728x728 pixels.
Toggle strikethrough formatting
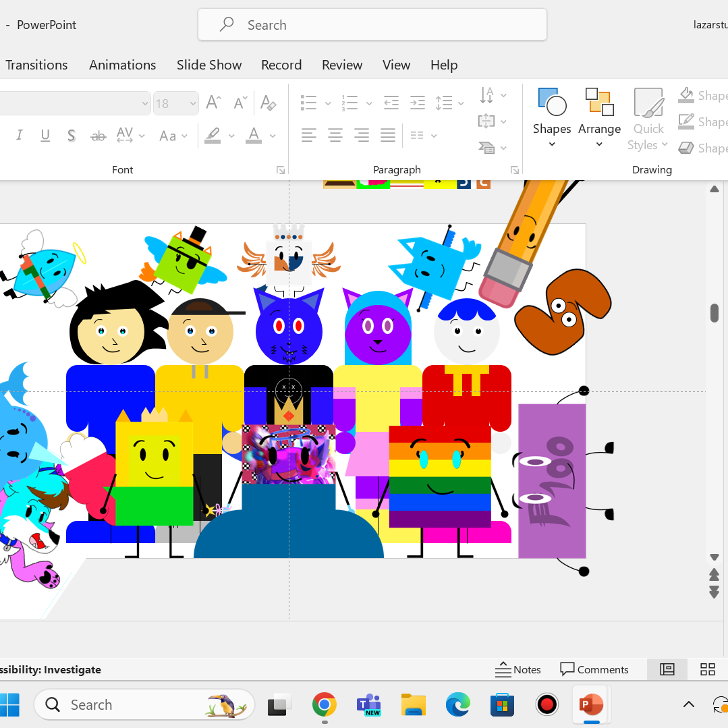point(99,136)
